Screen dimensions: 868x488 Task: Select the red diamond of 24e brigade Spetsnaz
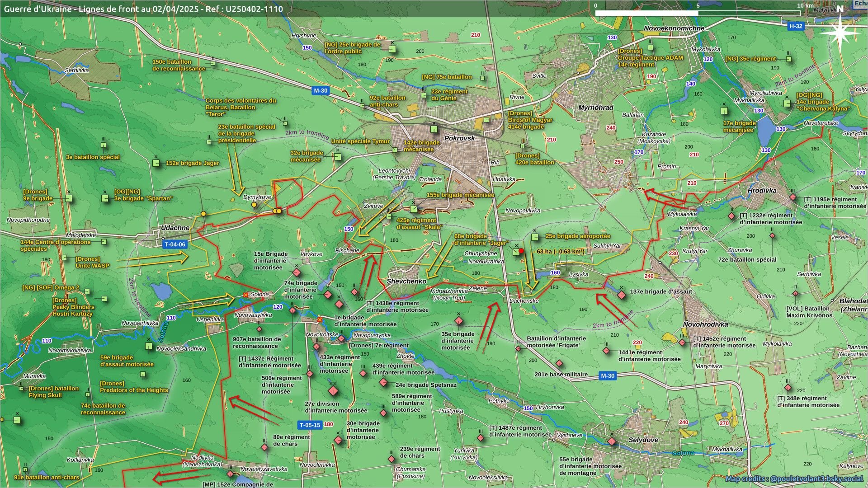tap(383, 382)
